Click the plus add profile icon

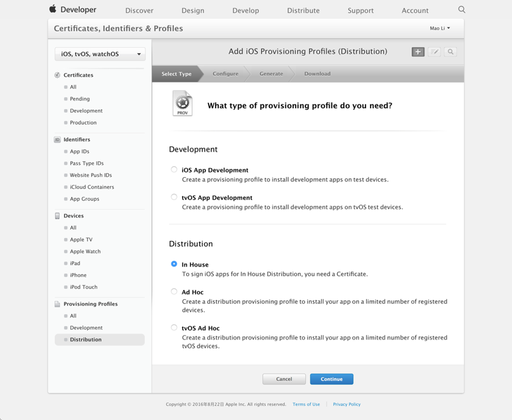point(418,52)
